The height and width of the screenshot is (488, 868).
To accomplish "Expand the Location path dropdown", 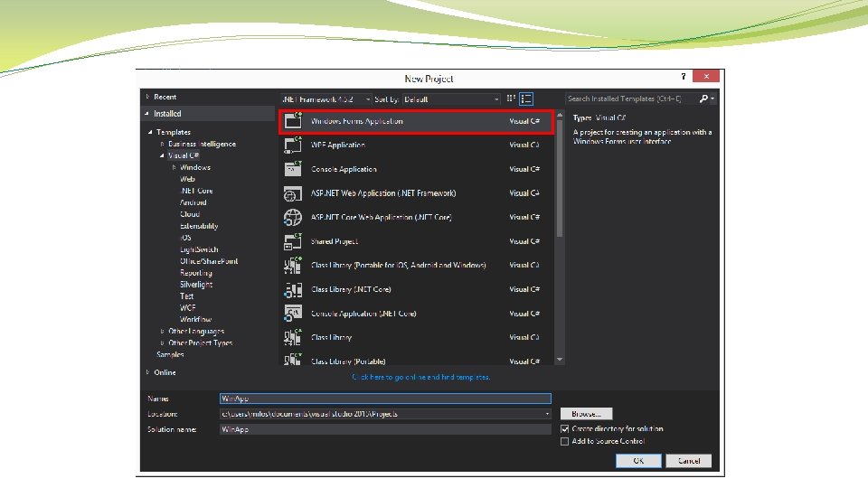I will [548, 414].
